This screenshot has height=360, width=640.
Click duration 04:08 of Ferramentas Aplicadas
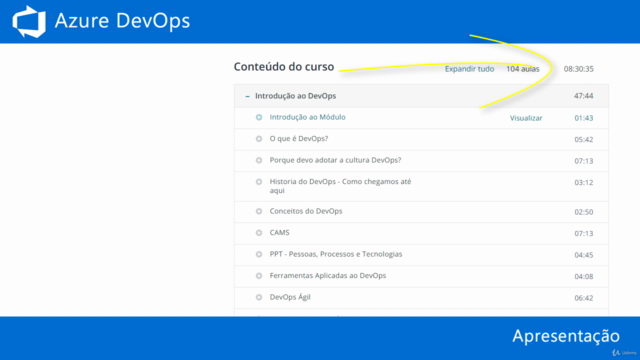pyautogui.click(x=584, y=276)
